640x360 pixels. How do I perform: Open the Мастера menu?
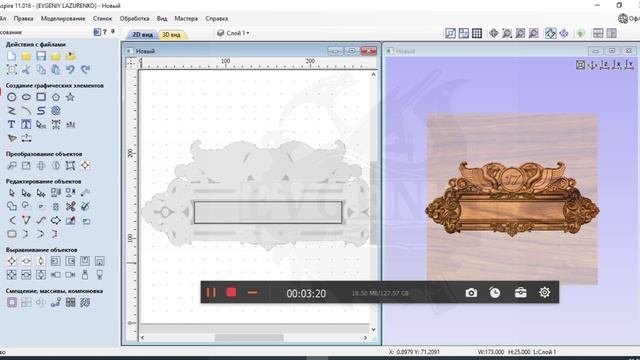[186, 18]
